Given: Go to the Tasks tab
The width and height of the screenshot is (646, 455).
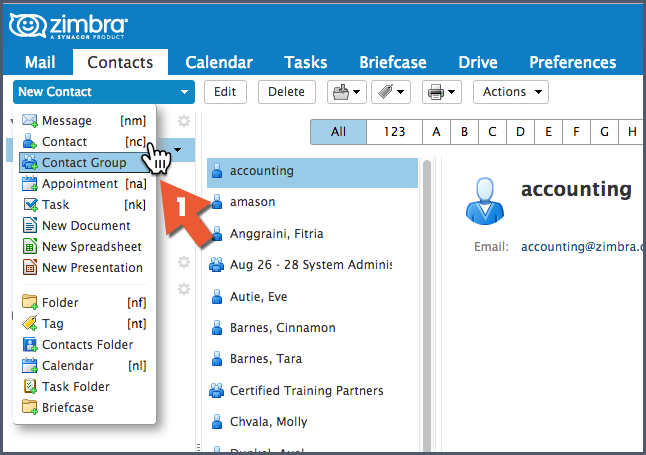Looking at the screenshot, I should pyautogui.click(x=306, y=62).
